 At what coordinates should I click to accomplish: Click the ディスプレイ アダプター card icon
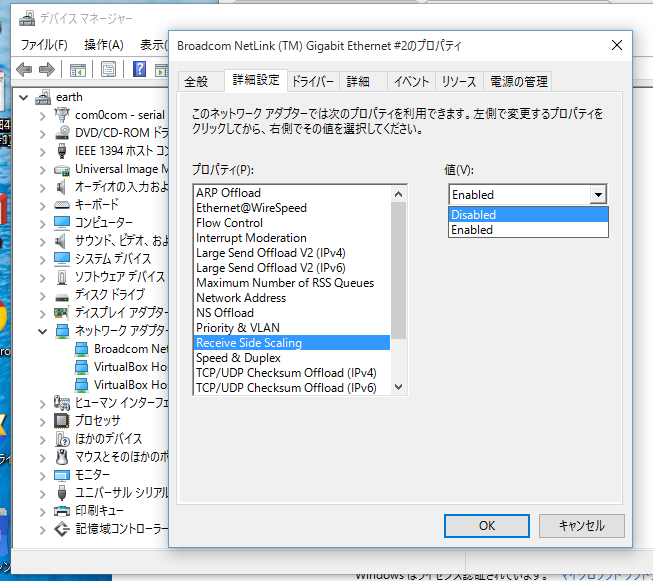click(x=62, y=312)
